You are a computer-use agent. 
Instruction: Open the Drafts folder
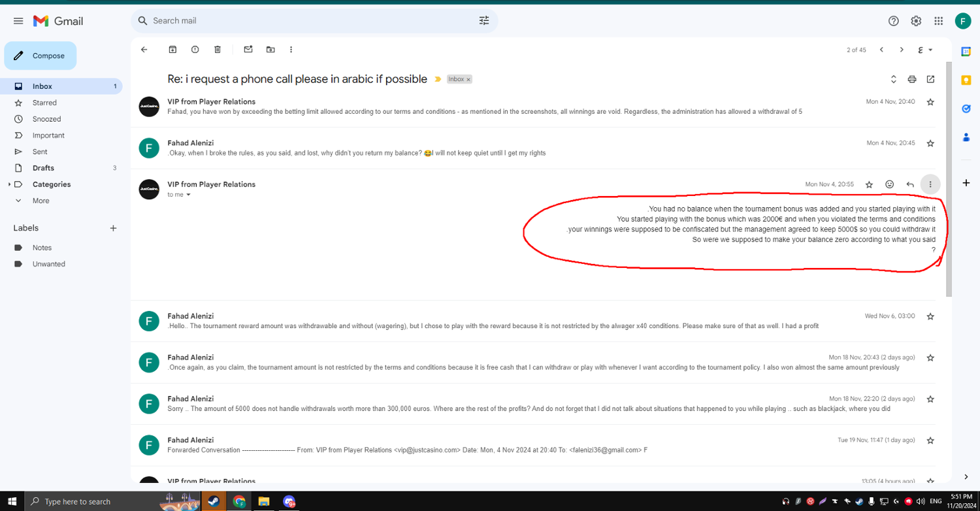tap(43, 168)
